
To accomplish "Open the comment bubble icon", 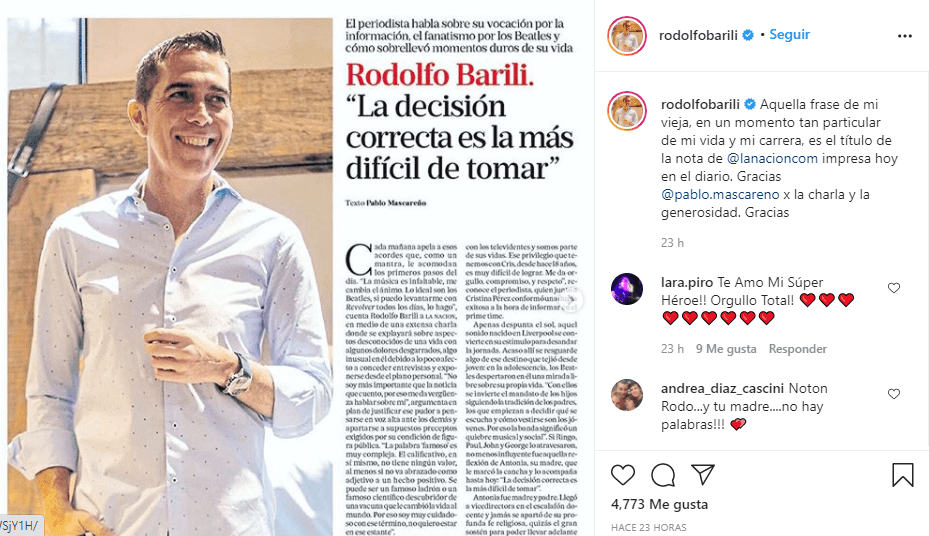I will pyautogui.click(x=663, y=475).
